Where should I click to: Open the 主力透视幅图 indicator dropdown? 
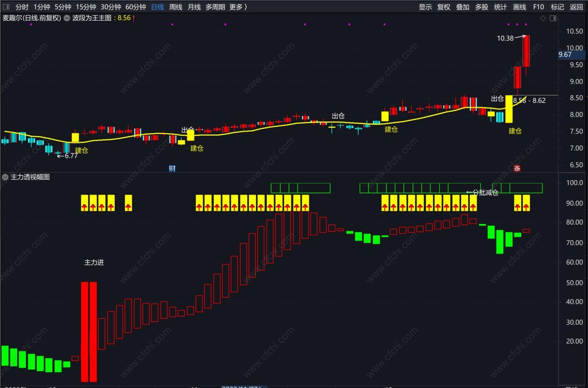pos(5,177)
